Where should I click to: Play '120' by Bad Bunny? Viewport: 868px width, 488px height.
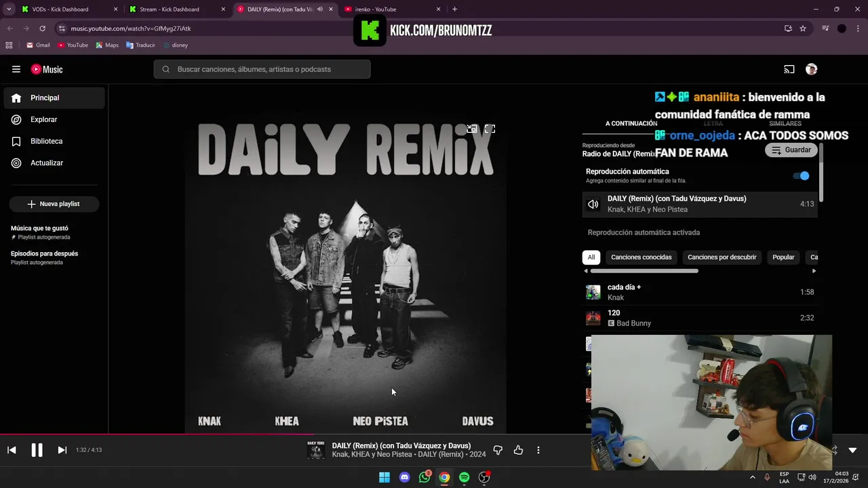700,318
